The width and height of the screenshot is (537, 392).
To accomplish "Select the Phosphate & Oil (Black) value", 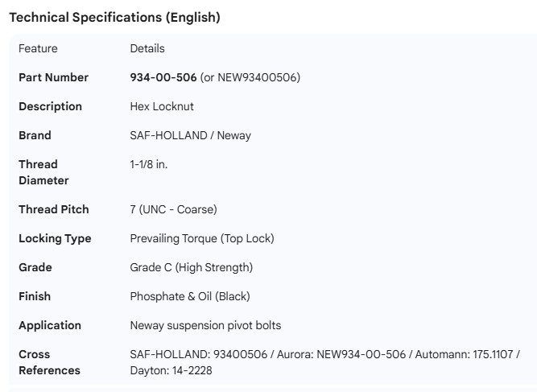I will [x=190, y=296].
